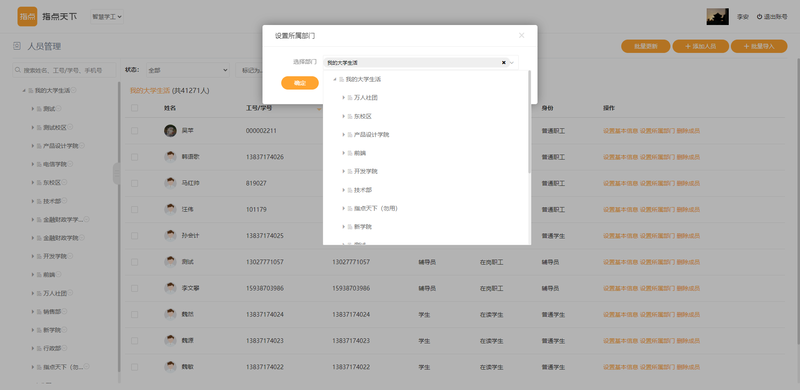This screenshot has width=800, height=390.
Task: Check the checkbox for row 汪伟
Action: 134,209
